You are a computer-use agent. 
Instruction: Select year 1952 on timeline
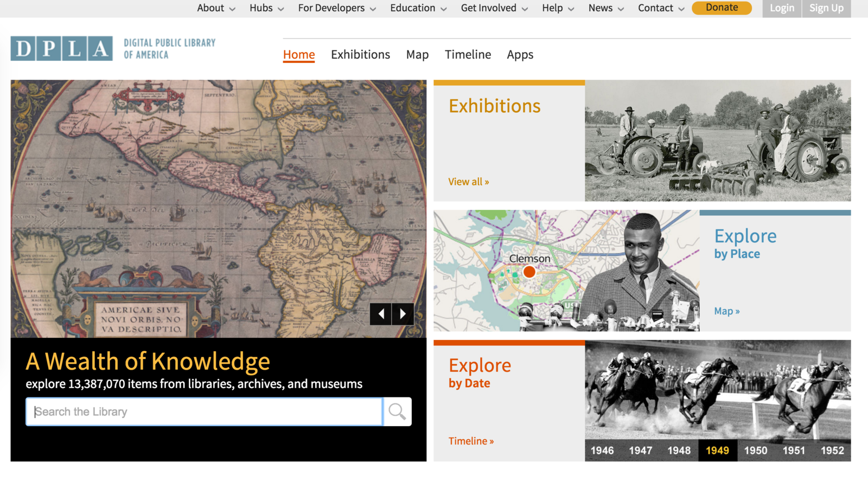832,451
